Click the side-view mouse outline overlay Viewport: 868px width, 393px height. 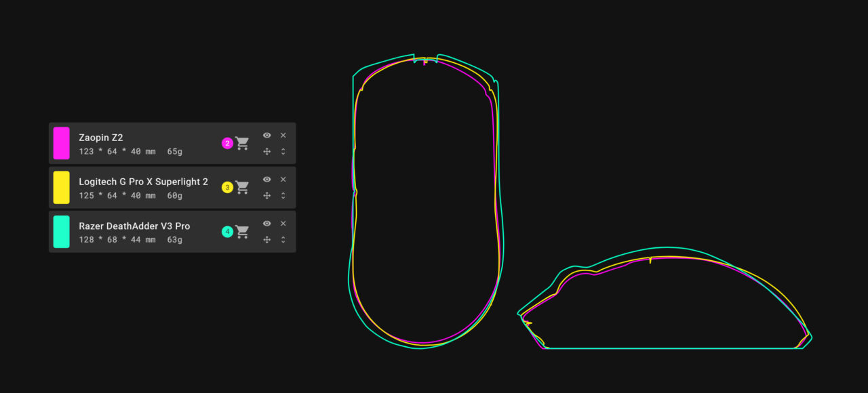tap(665, 298)
